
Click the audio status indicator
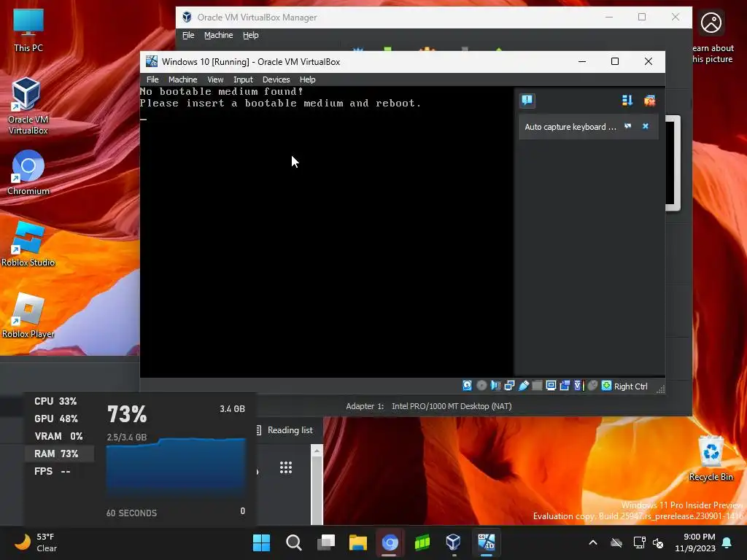point(495,386)
